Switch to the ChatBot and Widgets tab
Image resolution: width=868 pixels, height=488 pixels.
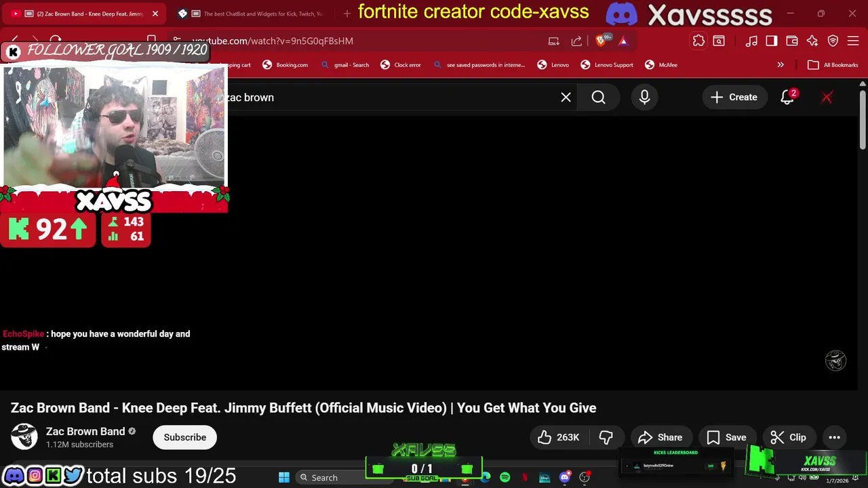coord(254,14)
